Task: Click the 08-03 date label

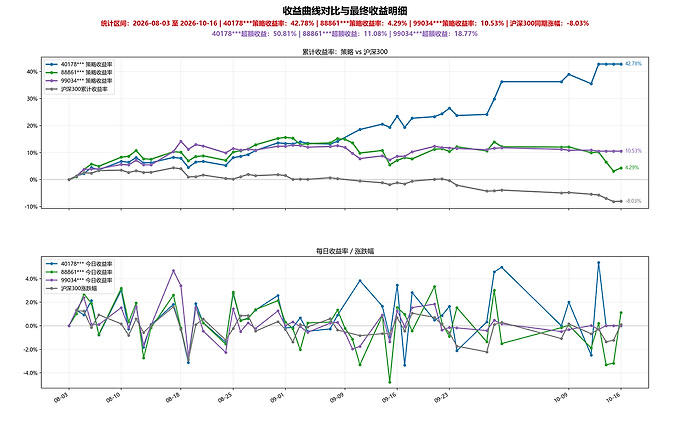Action: pos(62,398)
